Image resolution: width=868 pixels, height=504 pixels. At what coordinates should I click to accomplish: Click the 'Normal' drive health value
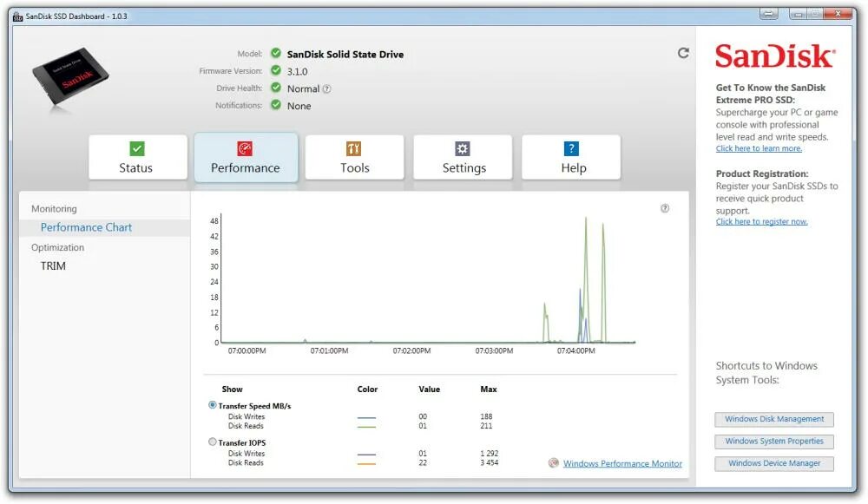(x=303, y=88)
